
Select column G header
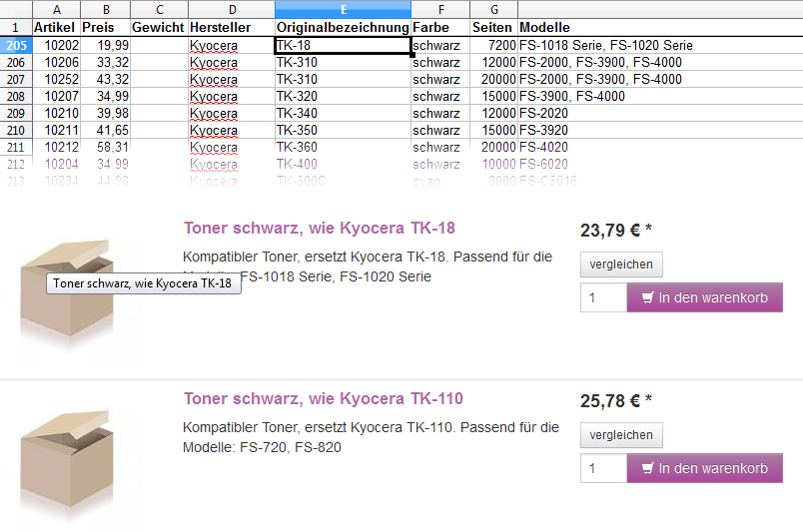[493, 9]
